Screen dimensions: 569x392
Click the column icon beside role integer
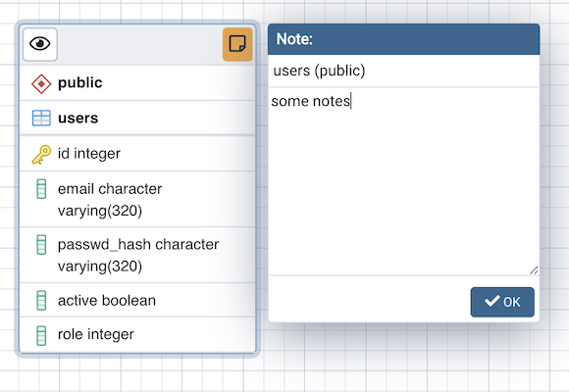pyautogui.click(x=41, y=335)
